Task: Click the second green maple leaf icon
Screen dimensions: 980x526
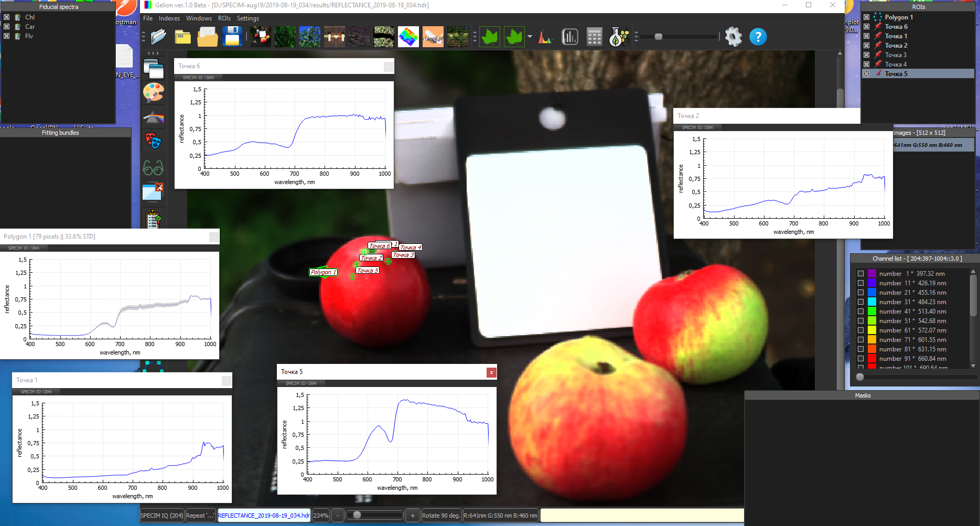Action: [514, 37]
